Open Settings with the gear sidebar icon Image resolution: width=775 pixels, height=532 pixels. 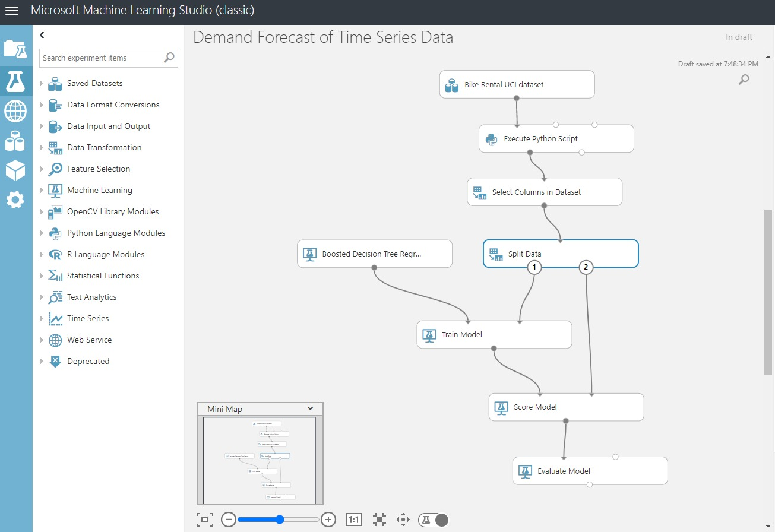tap(16, 200)
